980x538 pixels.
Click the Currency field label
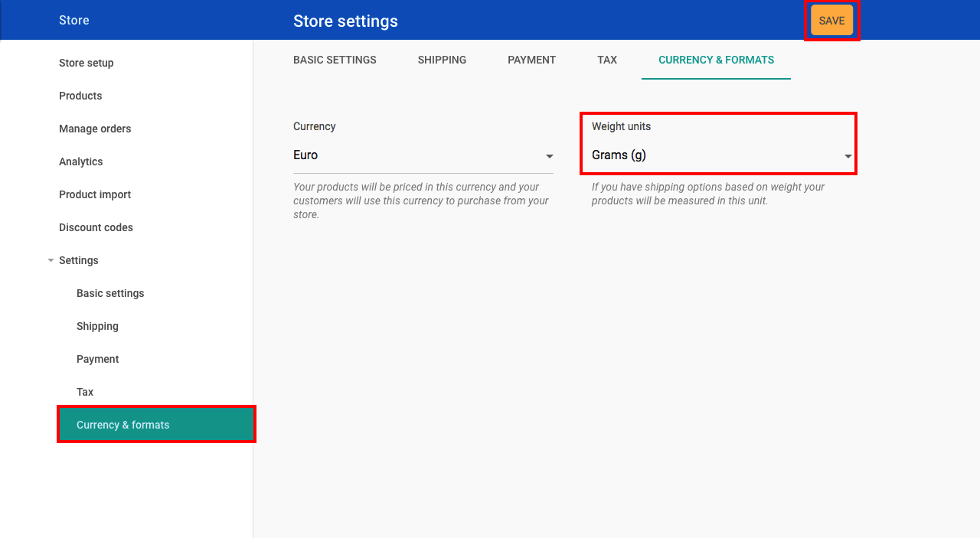(x=315, y=126)
